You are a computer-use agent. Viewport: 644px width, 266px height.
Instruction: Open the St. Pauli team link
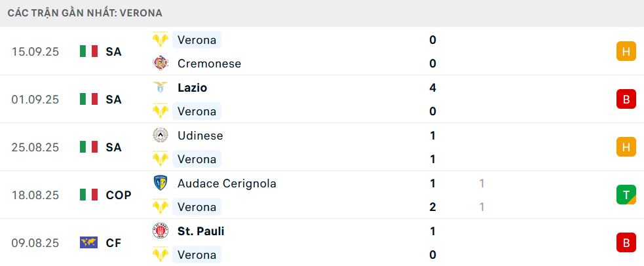(201, 231)
